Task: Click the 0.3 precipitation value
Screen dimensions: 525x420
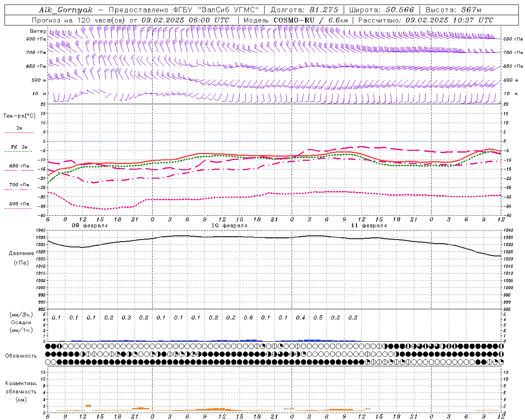Action: 126,317
